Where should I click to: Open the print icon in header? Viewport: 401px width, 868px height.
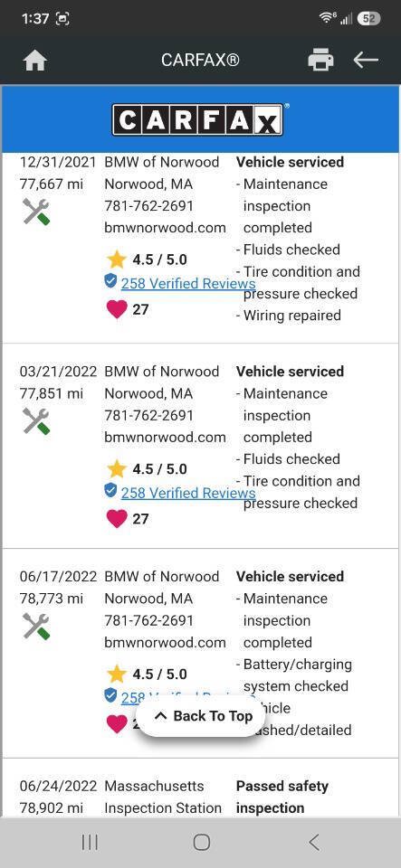(320, 60)
